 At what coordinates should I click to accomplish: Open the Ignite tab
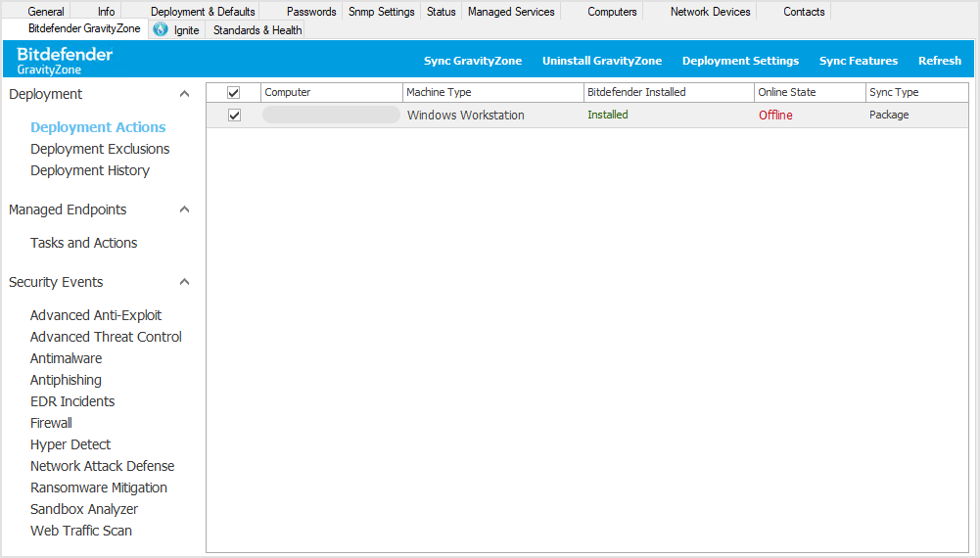tap(186, 30)
